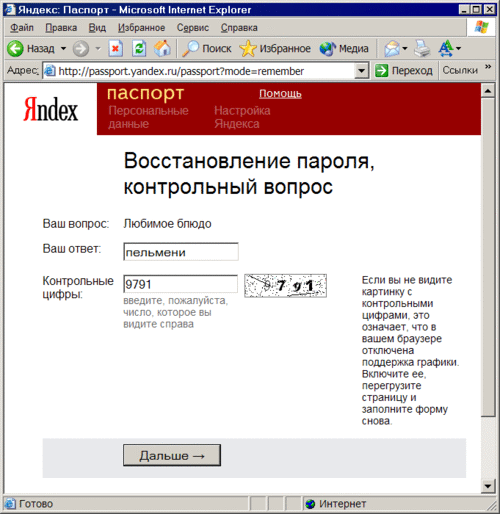Open Search (Поиск) magnifier toolbar button
The image size is (500, 514).
point(207,49)
